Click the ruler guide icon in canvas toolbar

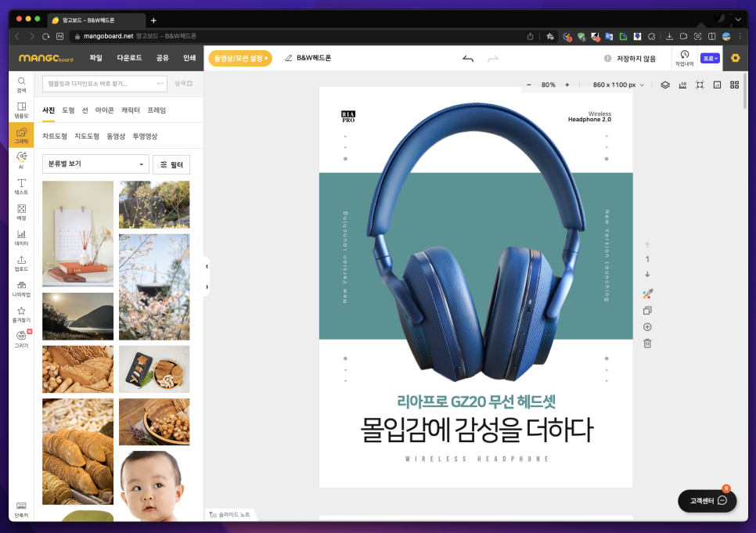tap(682, 85)
